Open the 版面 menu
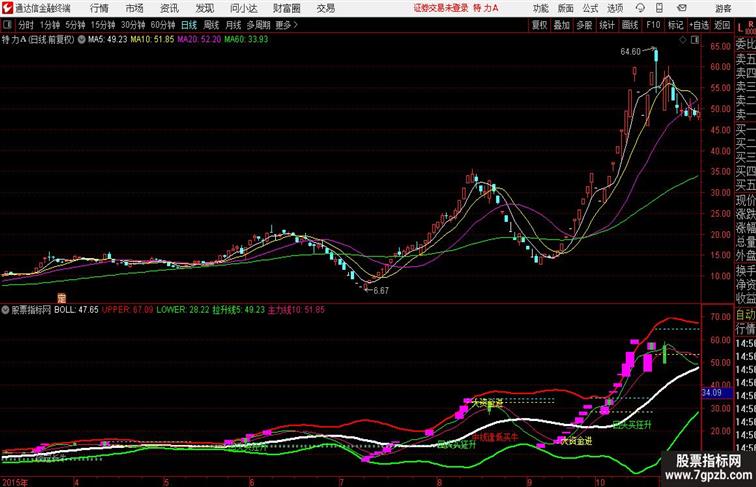The width and height of the screenshot is (756, 487). 566,8
